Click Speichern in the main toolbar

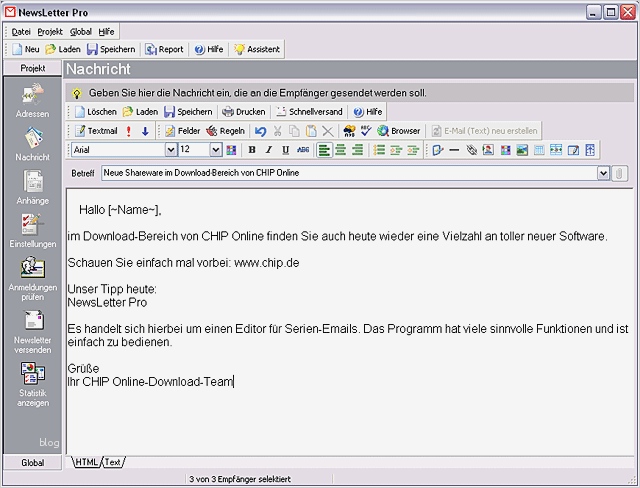click(x=111, y=49)
